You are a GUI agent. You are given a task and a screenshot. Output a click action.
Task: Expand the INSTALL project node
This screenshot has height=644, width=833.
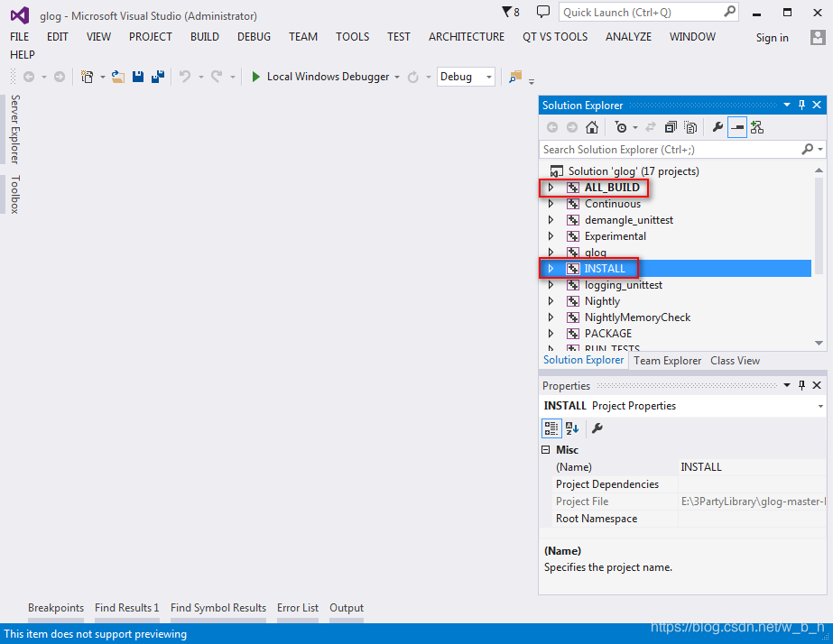pyautogui.click(x=551, y=269)
